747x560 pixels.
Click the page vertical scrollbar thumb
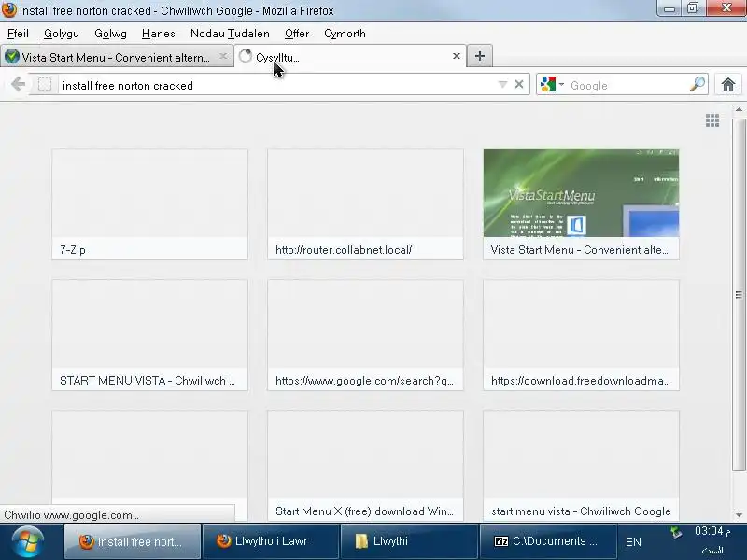(x=739, y=294)
